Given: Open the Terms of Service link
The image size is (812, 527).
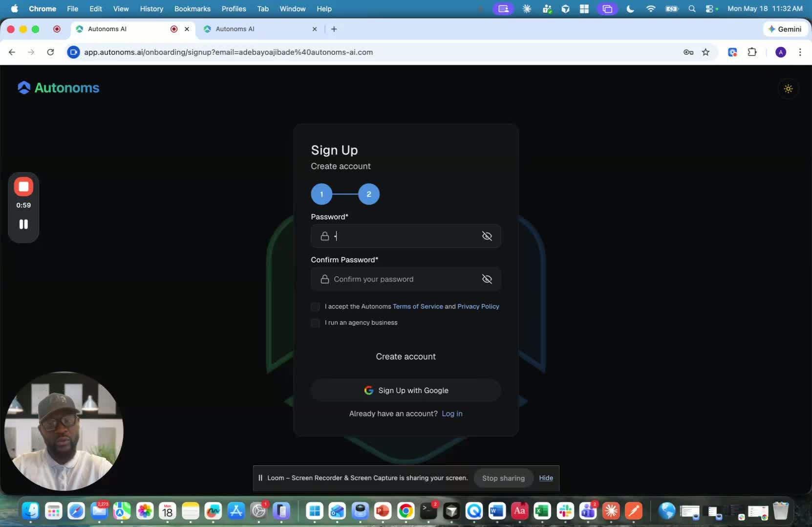Looking at the screenshot, I should [x=418, y=307].
